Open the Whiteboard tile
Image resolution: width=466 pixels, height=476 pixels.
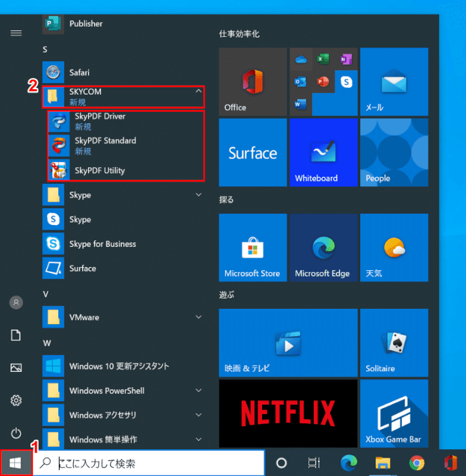point(323,152)
